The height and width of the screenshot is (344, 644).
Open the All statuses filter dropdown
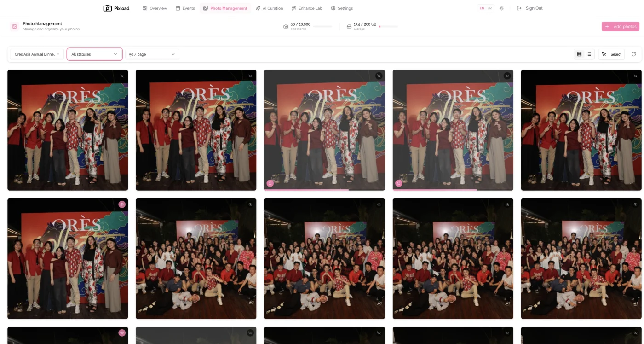95,54
